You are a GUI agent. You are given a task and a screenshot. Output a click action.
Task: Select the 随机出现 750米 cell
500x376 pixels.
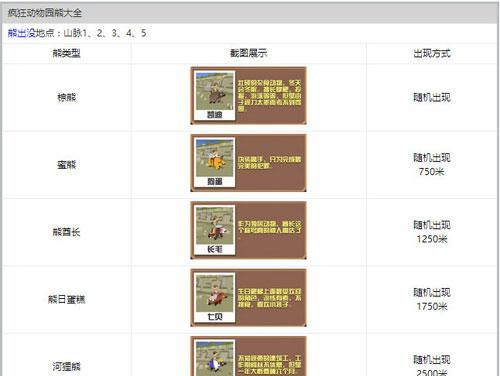pyautogui.click(x=432, y=165)
